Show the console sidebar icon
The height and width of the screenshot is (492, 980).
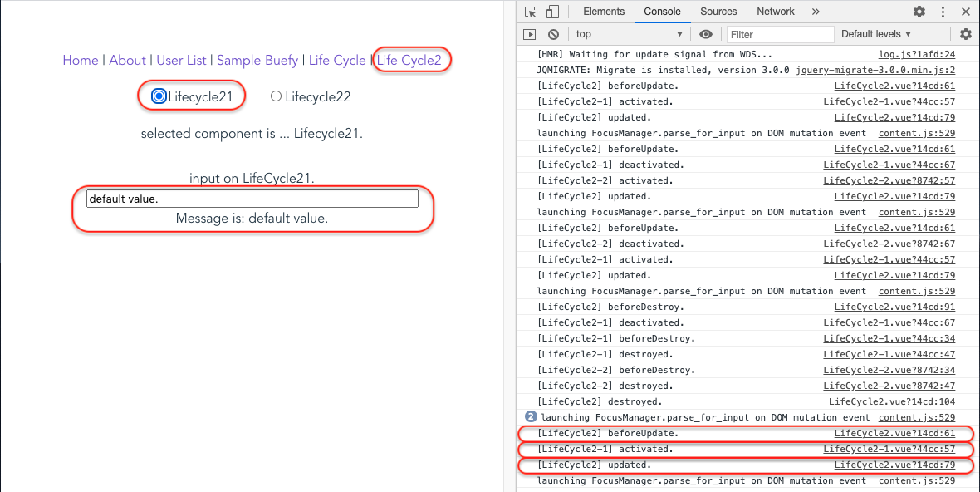point(529,34)
